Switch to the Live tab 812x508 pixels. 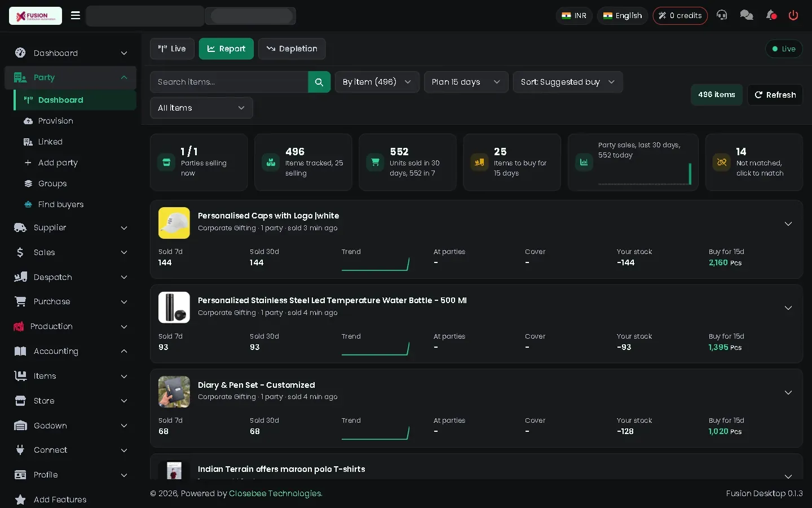click(172, 49)
